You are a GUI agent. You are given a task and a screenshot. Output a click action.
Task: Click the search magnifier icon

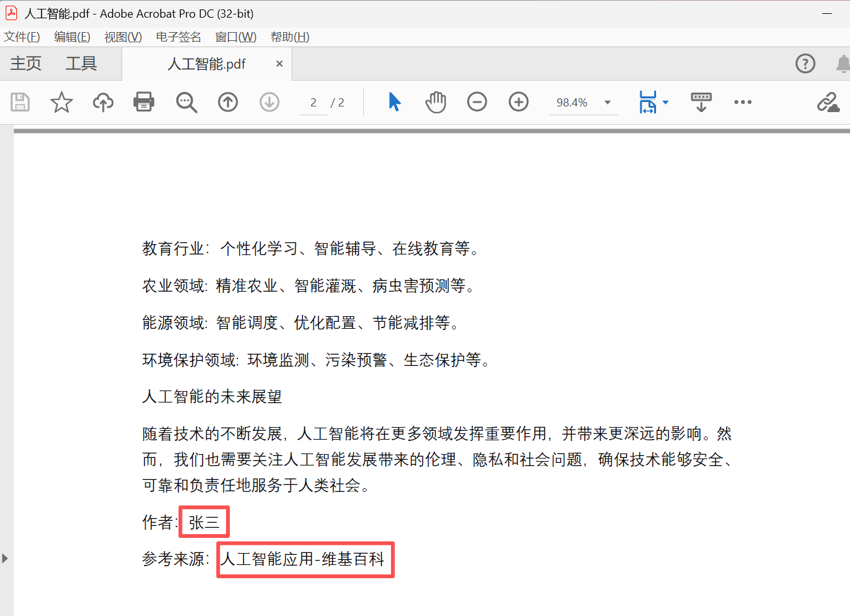(x=186, y=101)
